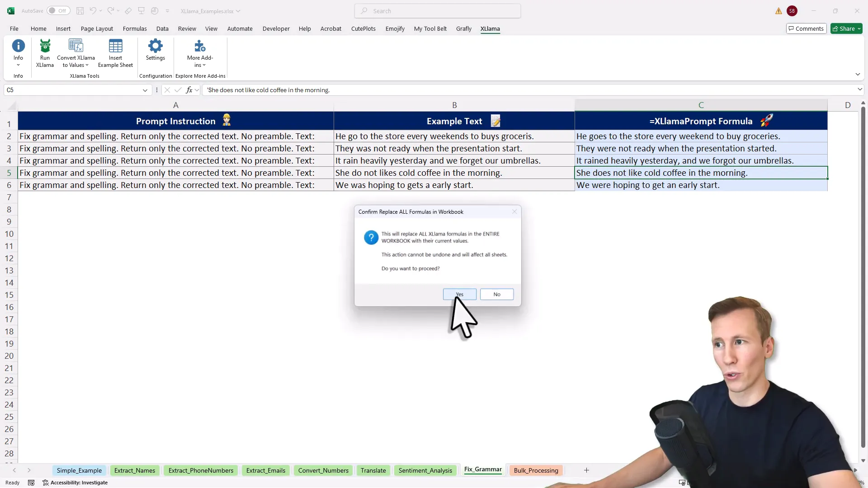Toggle the AutoSave switch
Viewport: 868px width, 488px height.
tap(58, 11)
